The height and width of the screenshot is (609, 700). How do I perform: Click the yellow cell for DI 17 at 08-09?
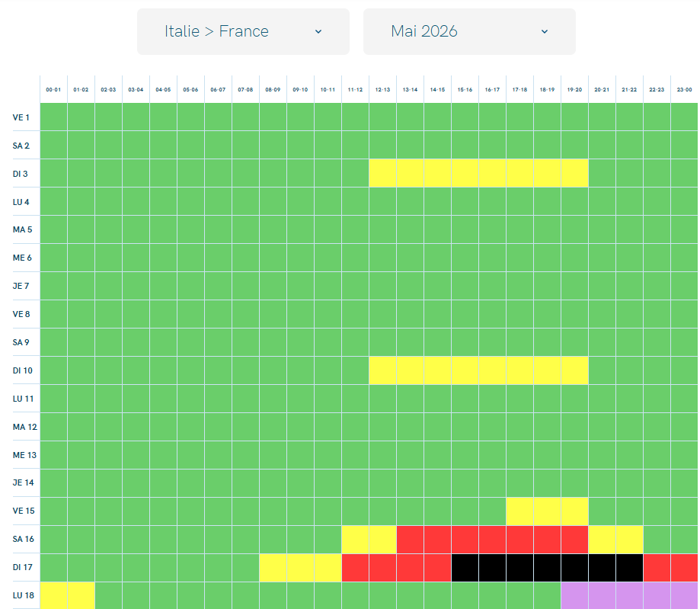tap(273, 568)
